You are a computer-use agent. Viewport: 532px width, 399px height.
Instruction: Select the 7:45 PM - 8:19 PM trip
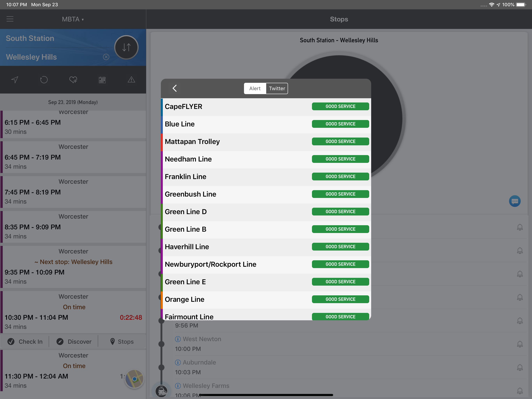click(x=73, y=192)
